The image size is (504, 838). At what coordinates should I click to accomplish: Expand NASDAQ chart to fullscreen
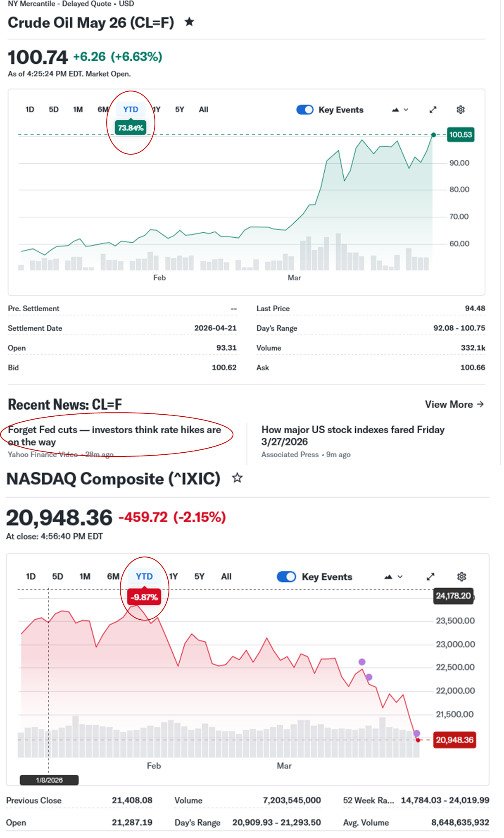coord(430,577)
